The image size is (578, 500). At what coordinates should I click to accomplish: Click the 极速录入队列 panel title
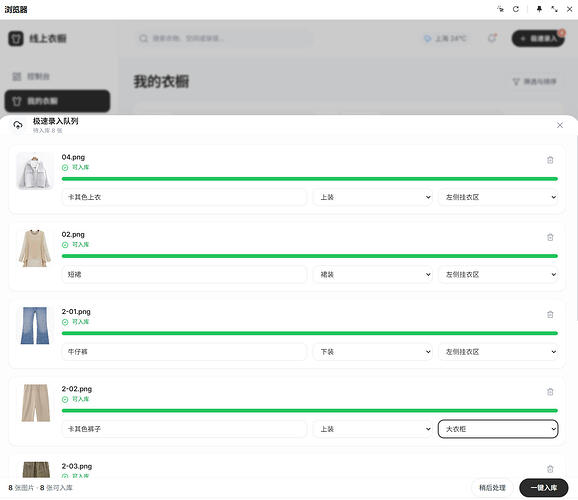(x=56, y=121)
